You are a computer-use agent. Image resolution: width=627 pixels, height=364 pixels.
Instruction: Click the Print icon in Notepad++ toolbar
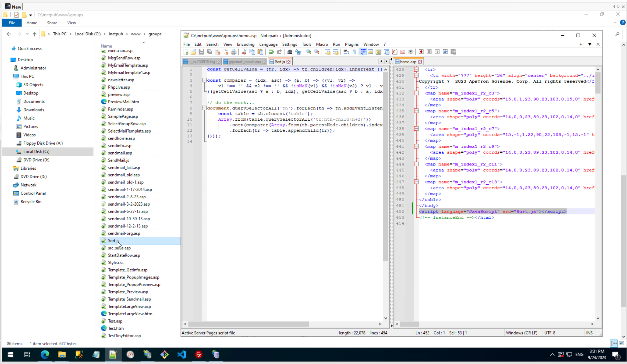click(x=234, y=52)
